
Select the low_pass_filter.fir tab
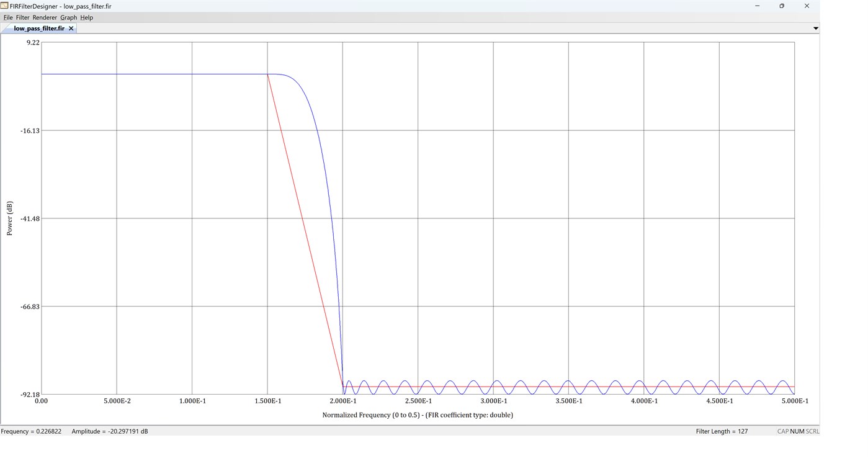[39, 29]
